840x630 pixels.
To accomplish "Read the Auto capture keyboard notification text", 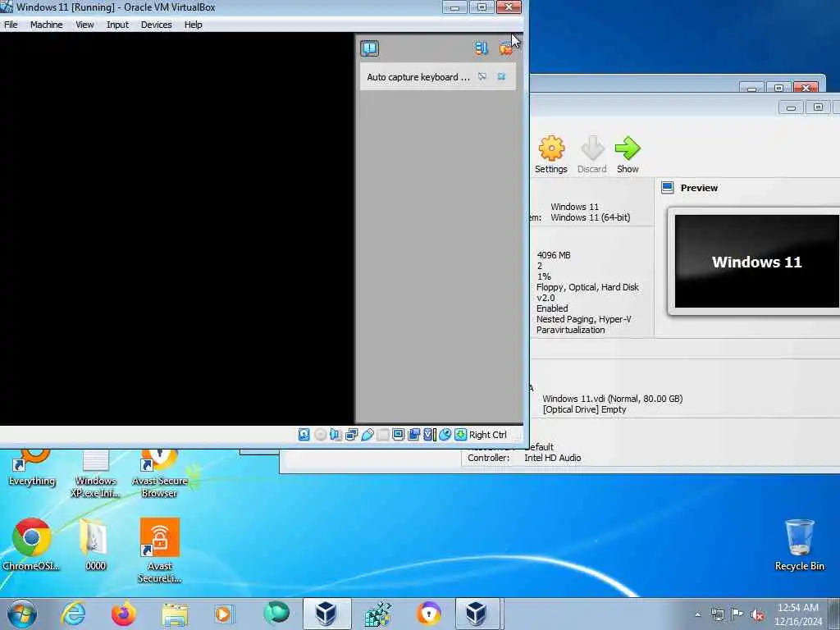I will click(418, 77).
